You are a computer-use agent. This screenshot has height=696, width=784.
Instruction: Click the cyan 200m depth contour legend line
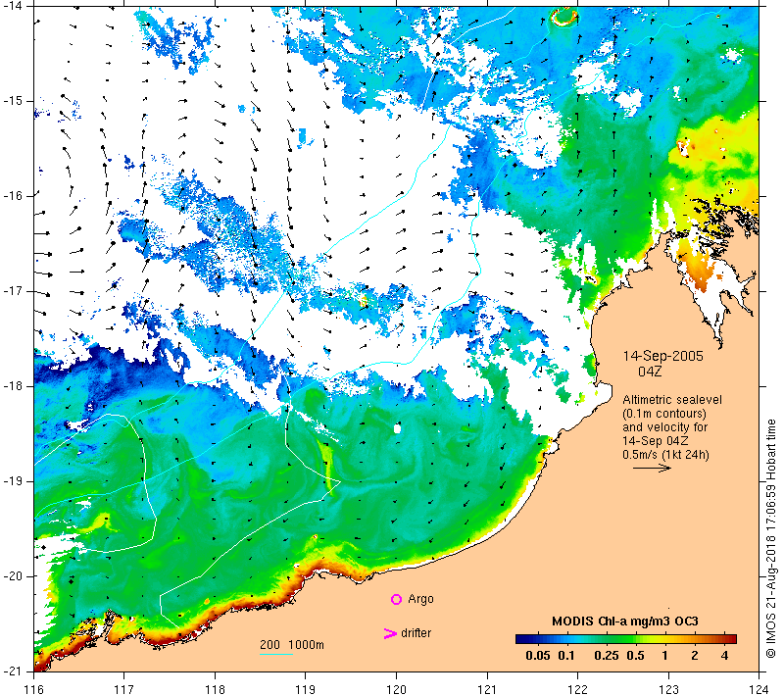point(276,654)
